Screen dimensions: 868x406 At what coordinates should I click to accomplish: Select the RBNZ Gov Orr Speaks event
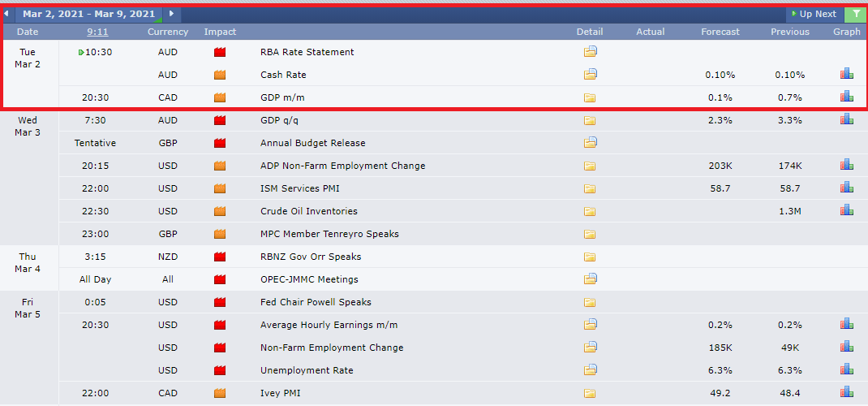tap(311, 257)
